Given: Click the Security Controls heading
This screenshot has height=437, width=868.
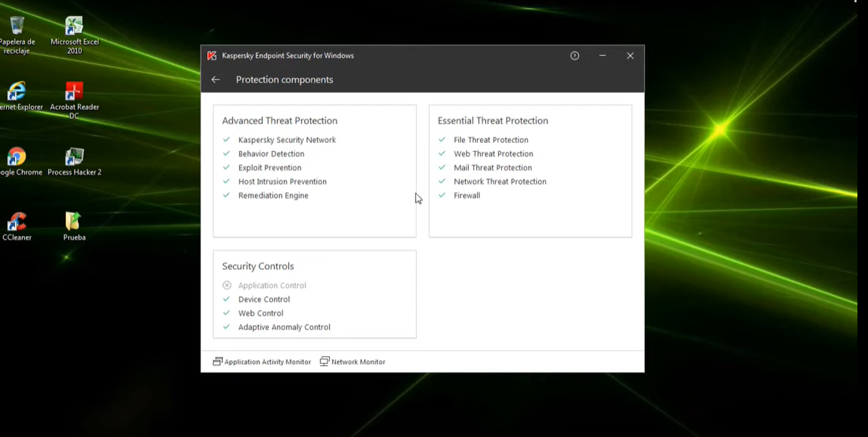Looking at the screenshot, I should tap(258, 266).
